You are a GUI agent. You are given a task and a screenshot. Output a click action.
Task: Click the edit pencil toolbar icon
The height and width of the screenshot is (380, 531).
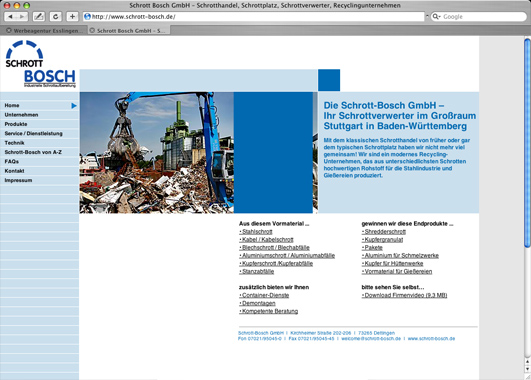(39, 16)
